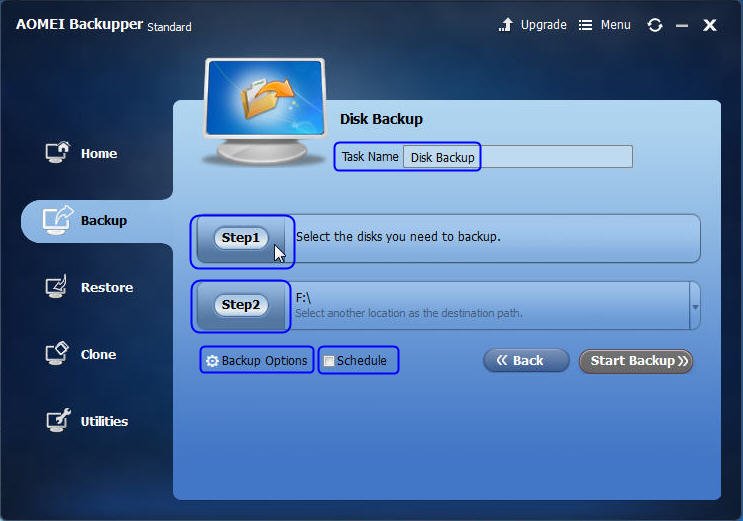Go Back to previous screen
Viewport: 743px width, 521px height.
click(x=526, y=361)
